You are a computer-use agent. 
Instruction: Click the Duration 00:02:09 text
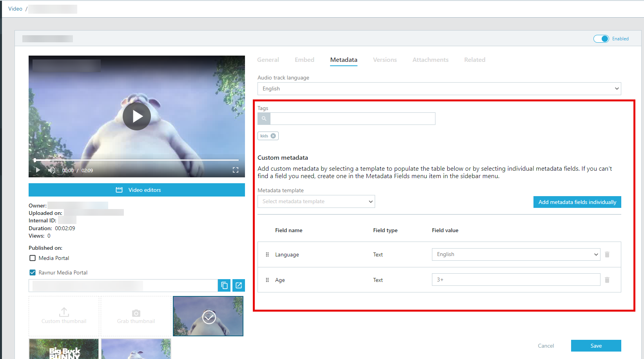[52, 228]
